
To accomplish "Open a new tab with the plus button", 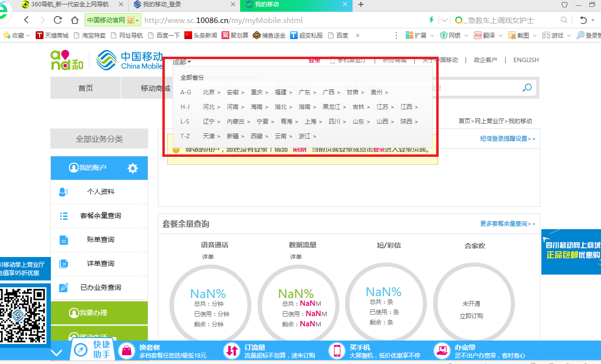I will coord(361,4).
